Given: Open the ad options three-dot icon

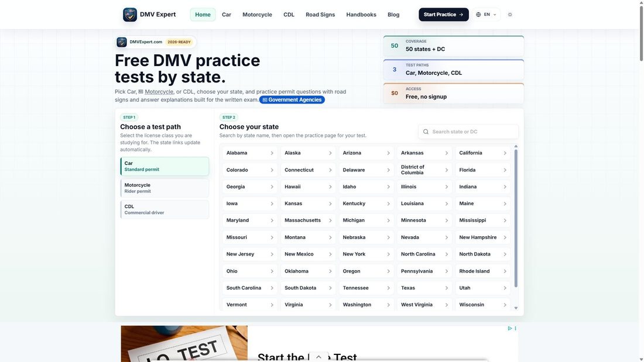Looking at the screenshot, I should [515, 328].
